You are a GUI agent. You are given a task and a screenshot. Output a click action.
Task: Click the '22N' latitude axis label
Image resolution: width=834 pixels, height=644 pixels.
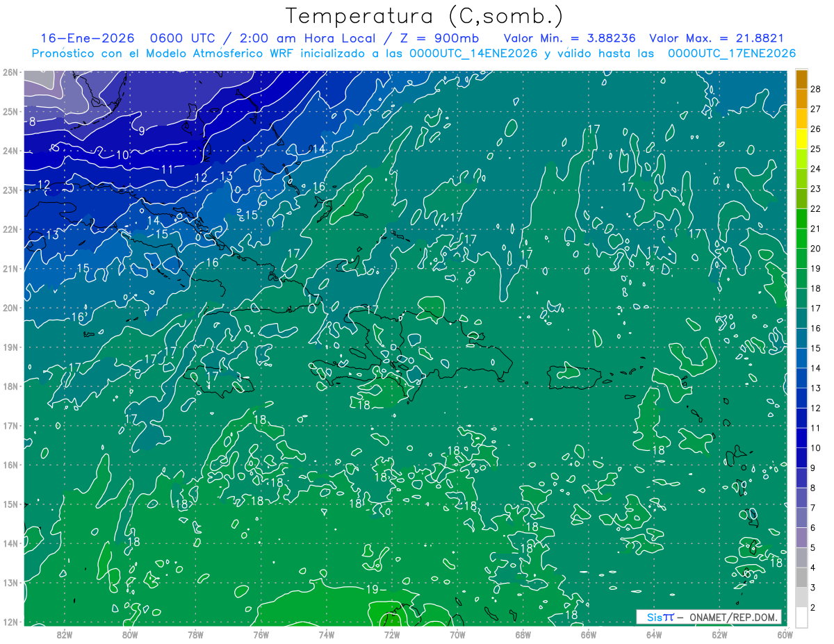[10, 229]
